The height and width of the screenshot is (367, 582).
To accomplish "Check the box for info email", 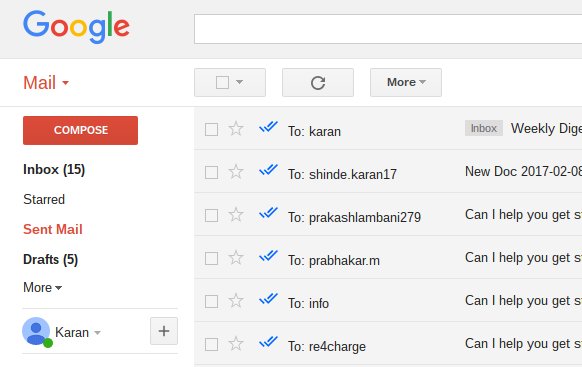I will pos(212,302).
